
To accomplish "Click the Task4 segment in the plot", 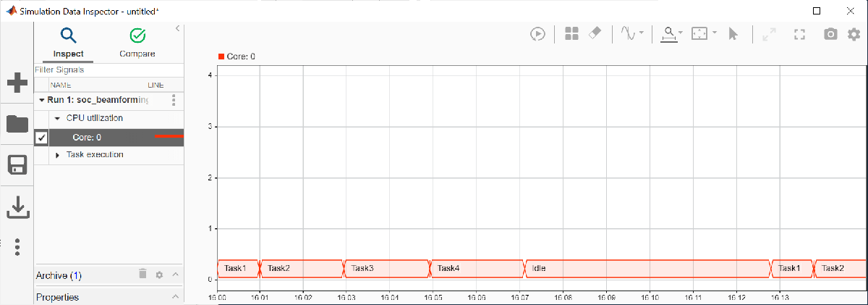I will click(477, 268).
